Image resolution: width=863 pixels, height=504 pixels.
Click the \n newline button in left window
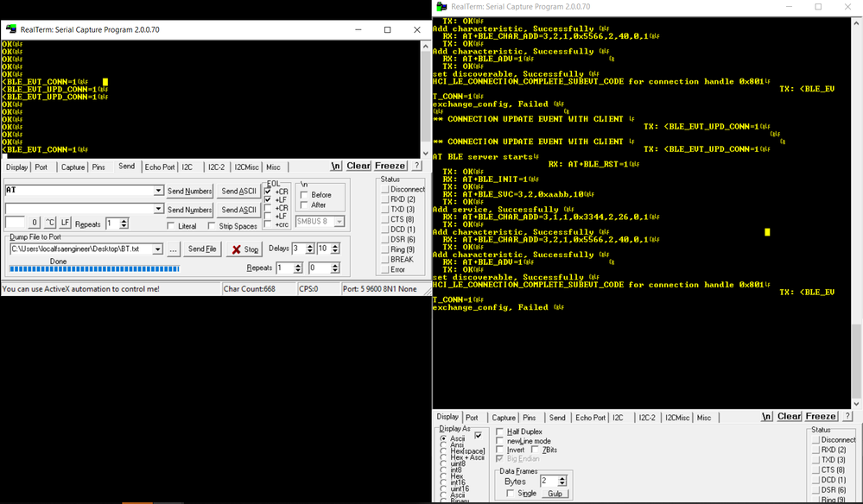(336, 166)
